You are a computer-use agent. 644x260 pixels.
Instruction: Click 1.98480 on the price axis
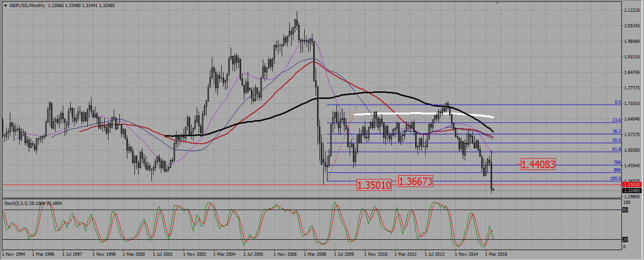click(x=633, y=41)
